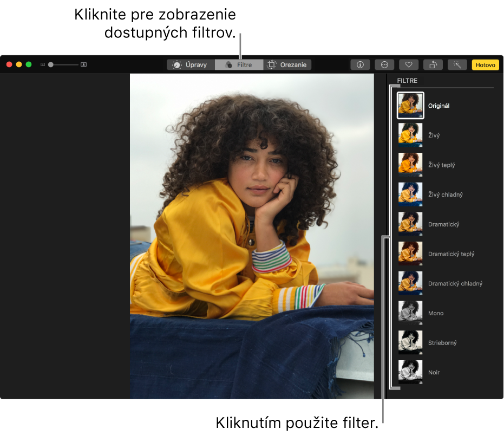Open the More options ellipsis button
The height and width of the screenshot is (435, 504).
(384, 64)
